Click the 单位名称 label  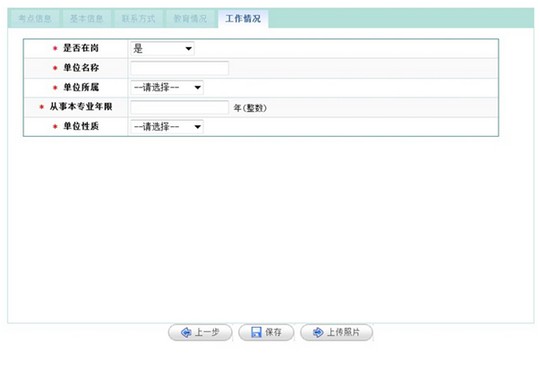click(81, 67)
